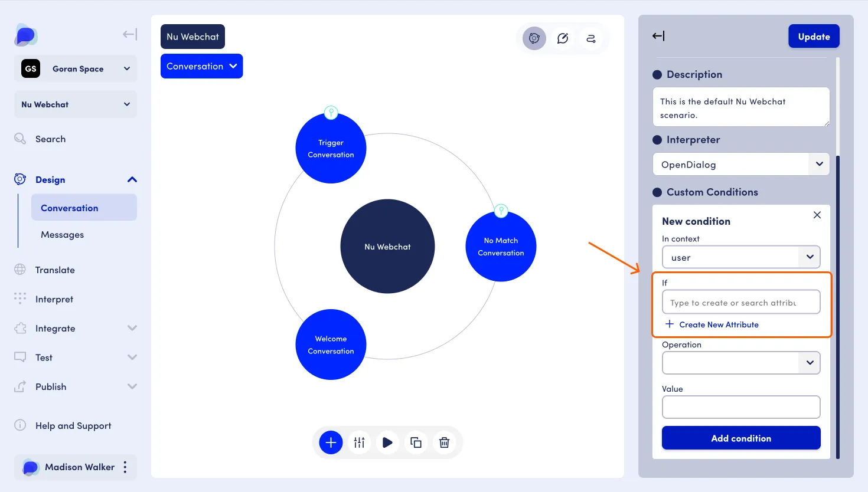Image resolution: width=868 pixels, height=492 pixels.
Task: Select the central Nu Webchat node
Action: point(387,247)
